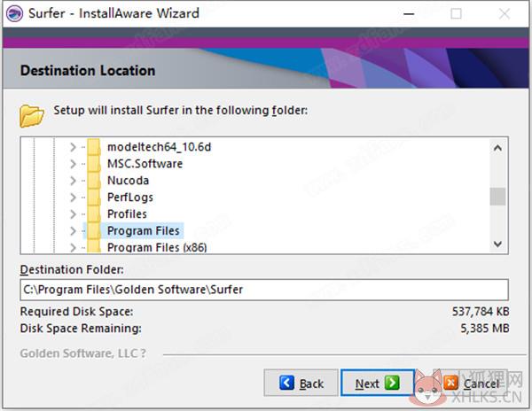Image resolution: width=532 pixels, height=411 pixels.
Task: Select PerfLogs in folder tree
Action: point(130,198)
